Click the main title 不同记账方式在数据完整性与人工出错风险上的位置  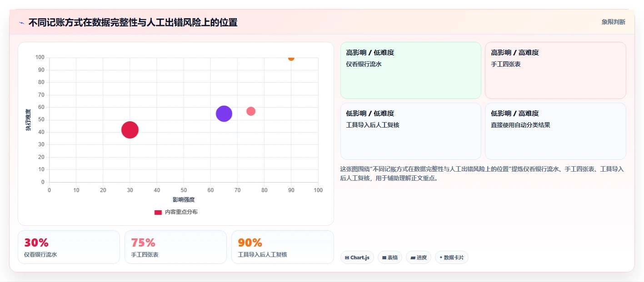tap(133, 22)
